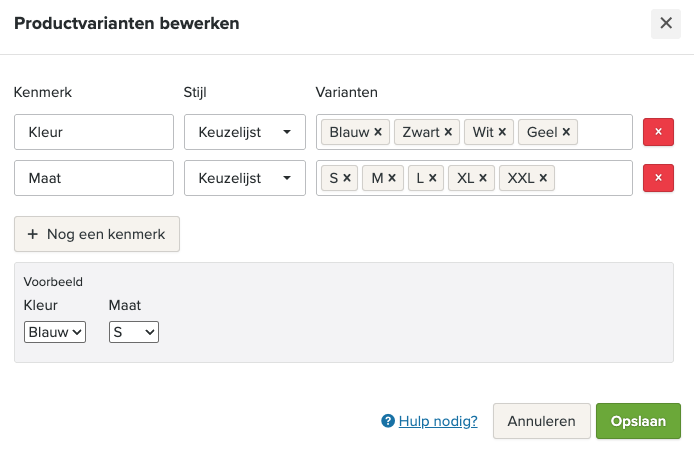Open Stijl dropdown for Kleur row
Image resolution: width=694 pixels, height=456 pixels.
tap(244, 132)
